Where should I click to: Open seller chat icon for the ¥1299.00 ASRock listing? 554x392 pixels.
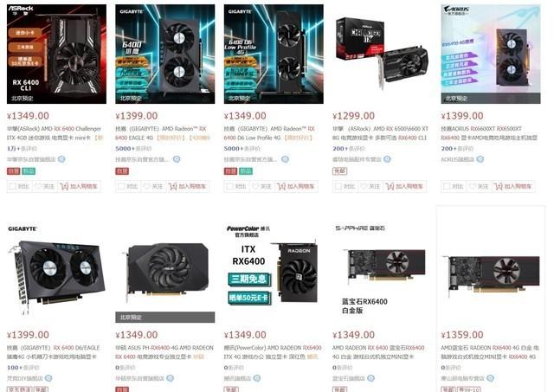387,159
